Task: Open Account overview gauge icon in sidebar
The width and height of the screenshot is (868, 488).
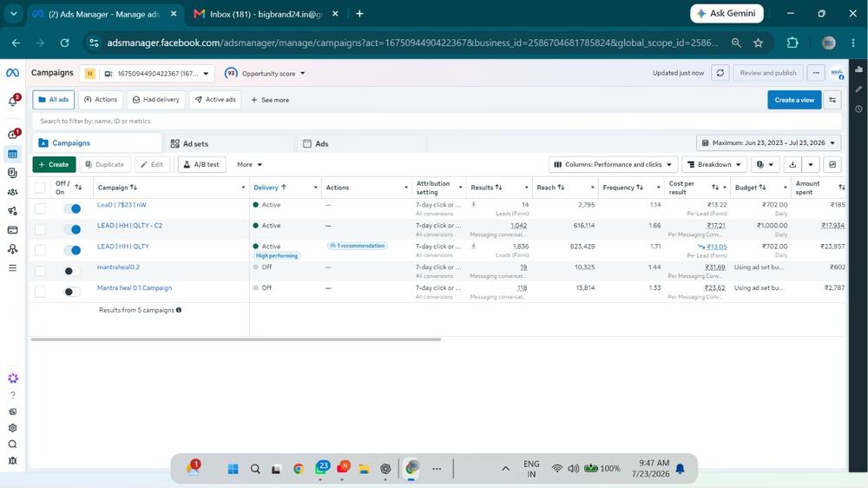Action: tap(13, 134)
